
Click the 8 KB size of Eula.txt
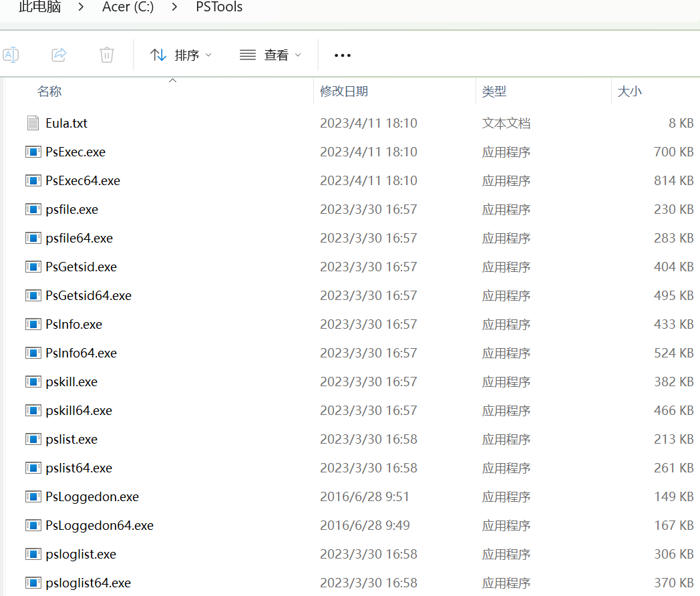[x=681, y=123]
